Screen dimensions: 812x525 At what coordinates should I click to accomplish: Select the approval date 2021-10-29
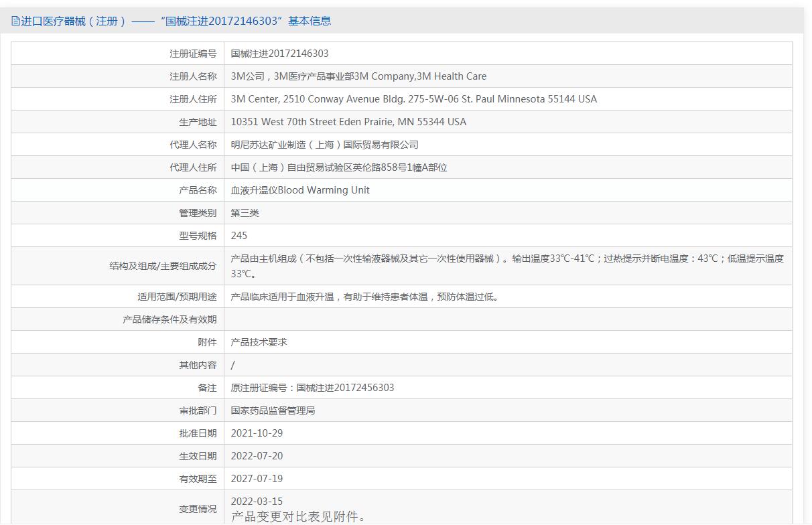click(257, 433)
